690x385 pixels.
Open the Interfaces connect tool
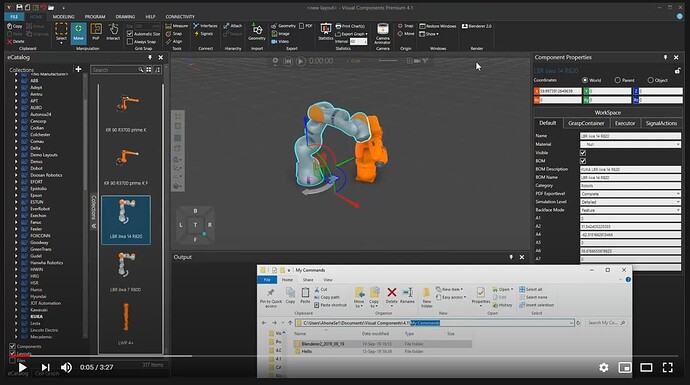click(205, 26)
